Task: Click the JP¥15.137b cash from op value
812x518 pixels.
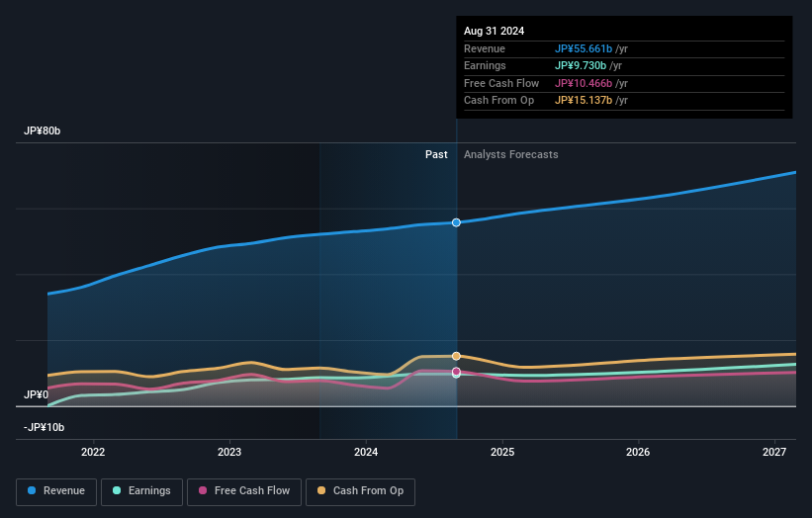Action: (584, 101)
